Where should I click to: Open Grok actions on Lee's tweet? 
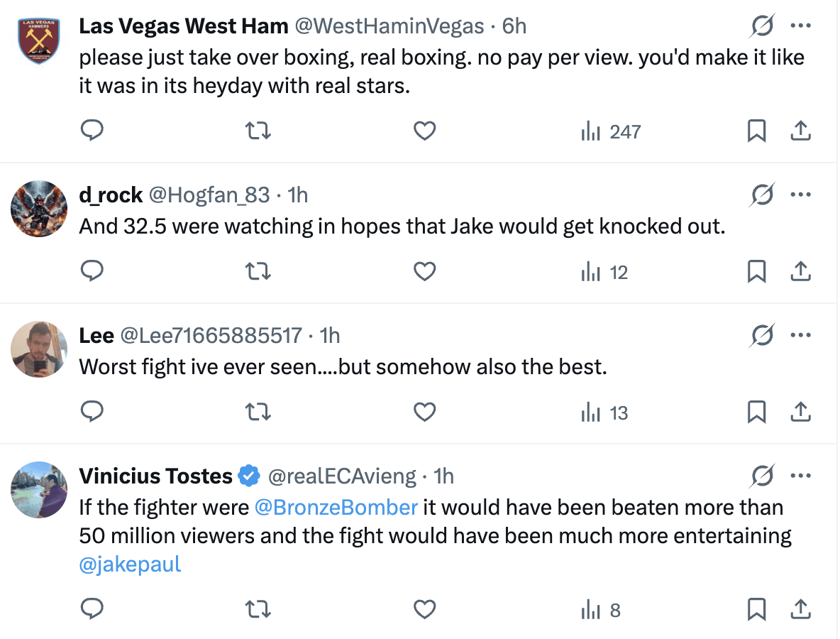(762, 334)
